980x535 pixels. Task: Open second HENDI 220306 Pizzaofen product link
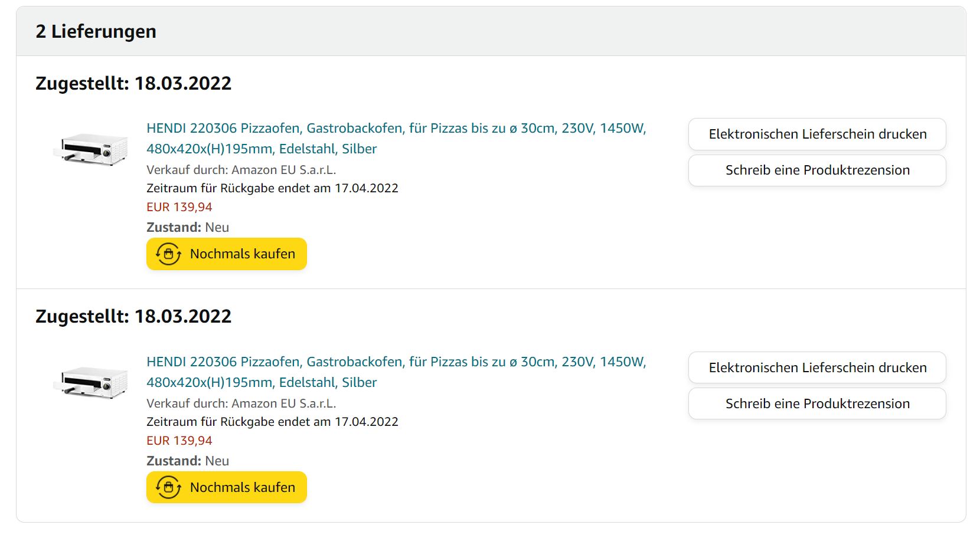pyautogui.click(x=396, y=372)
